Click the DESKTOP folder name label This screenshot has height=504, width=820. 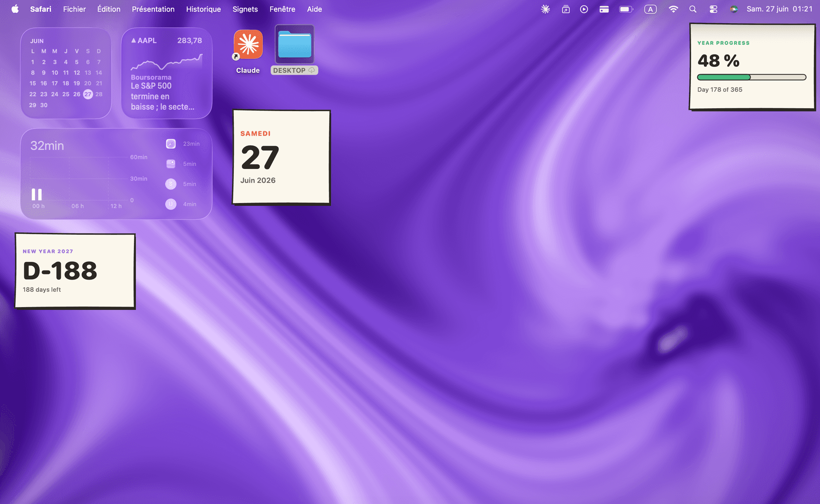coord(289,70)
